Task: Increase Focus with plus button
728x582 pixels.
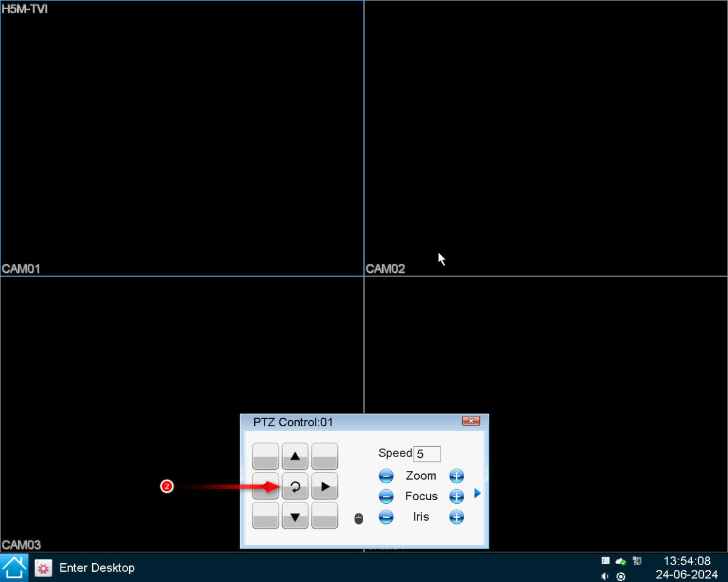Action: 456,497
